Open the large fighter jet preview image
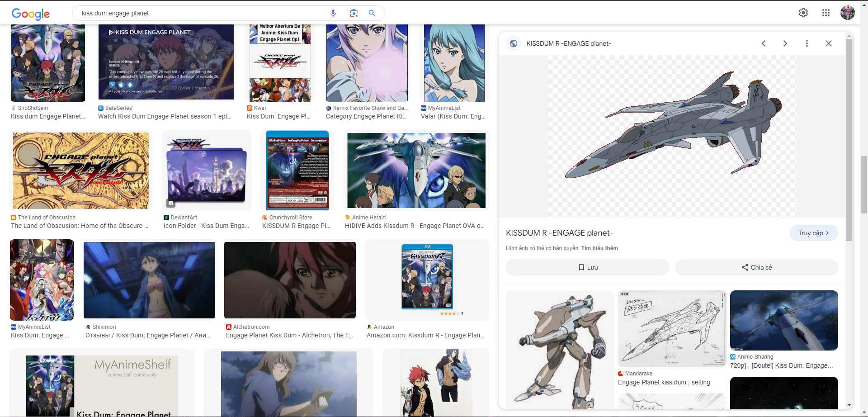Viewport: 868px width, 417px height. (x=672, y=136)
